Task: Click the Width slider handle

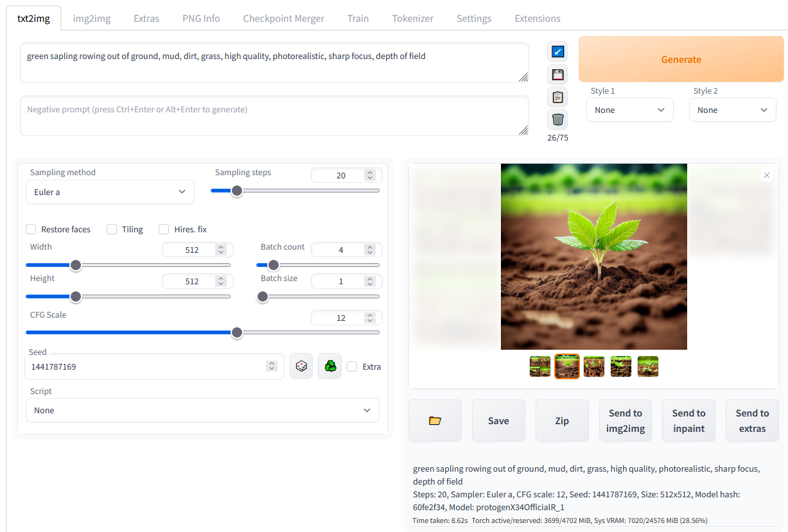Action: pyautogui.click(x=76, y=264)
